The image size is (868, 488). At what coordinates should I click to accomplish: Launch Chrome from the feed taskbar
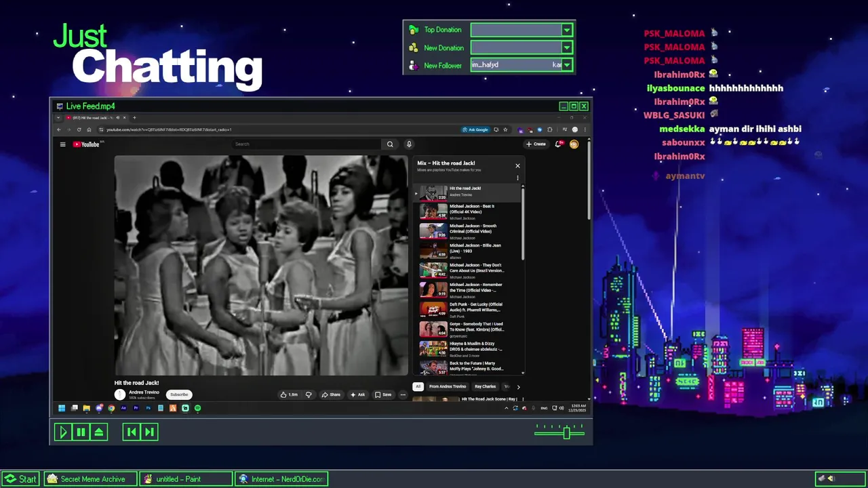pyautogui.click(x=111, y=408)
